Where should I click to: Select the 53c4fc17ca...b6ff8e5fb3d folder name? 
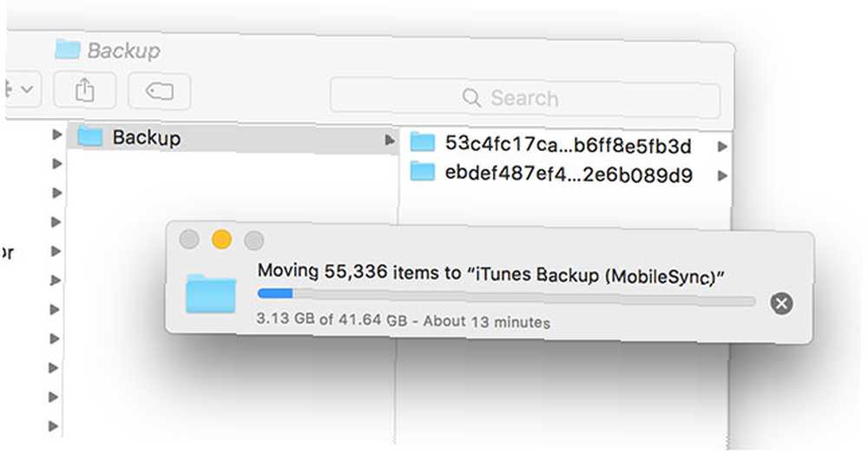[569, 145]
